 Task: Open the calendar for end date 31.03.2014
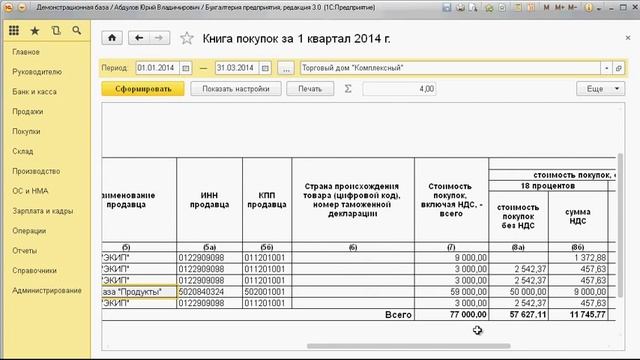click(265, 68)
